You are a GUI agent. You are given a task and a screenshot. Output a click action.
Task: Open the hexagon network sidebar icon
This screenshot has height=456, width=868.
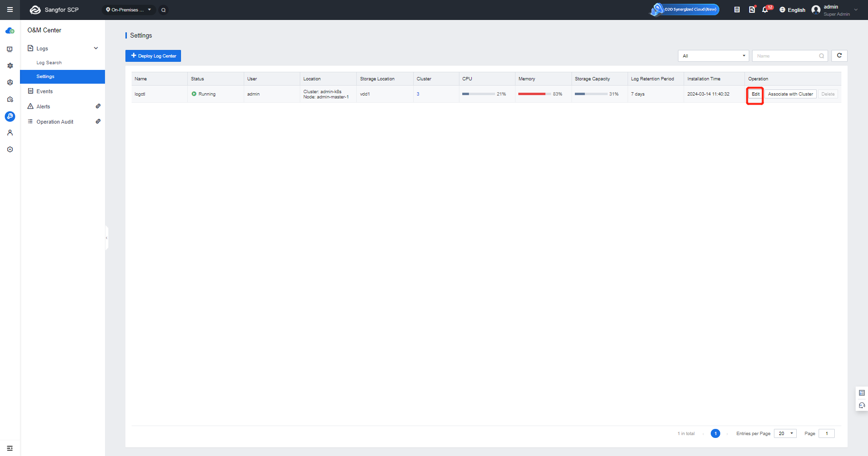click(x=10, y=82)
